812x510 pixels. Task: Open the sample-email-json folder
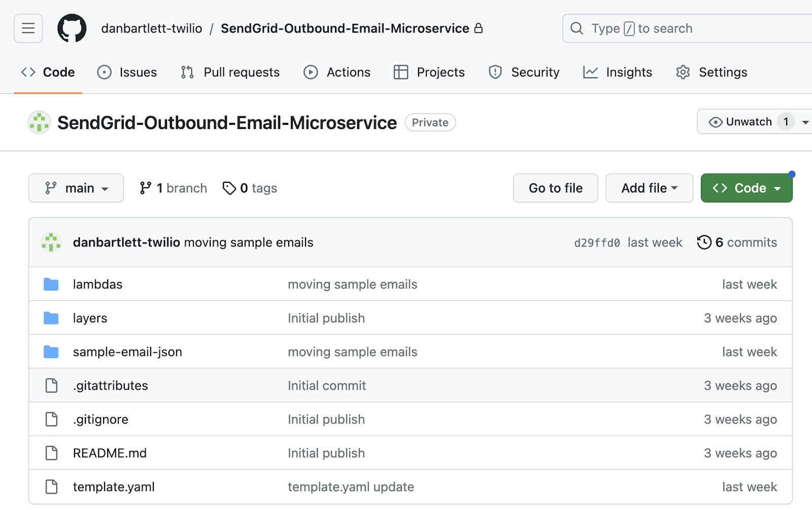127,352
